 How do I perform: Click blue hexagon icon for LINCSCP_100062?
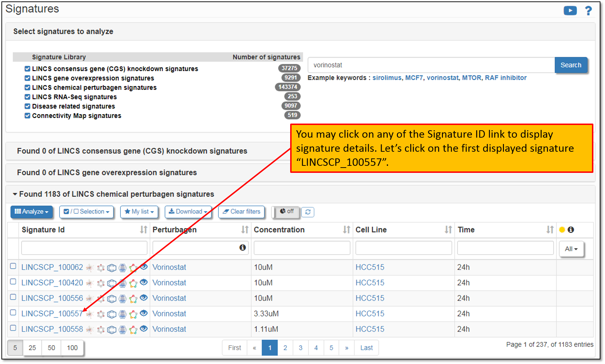point(123,268)
